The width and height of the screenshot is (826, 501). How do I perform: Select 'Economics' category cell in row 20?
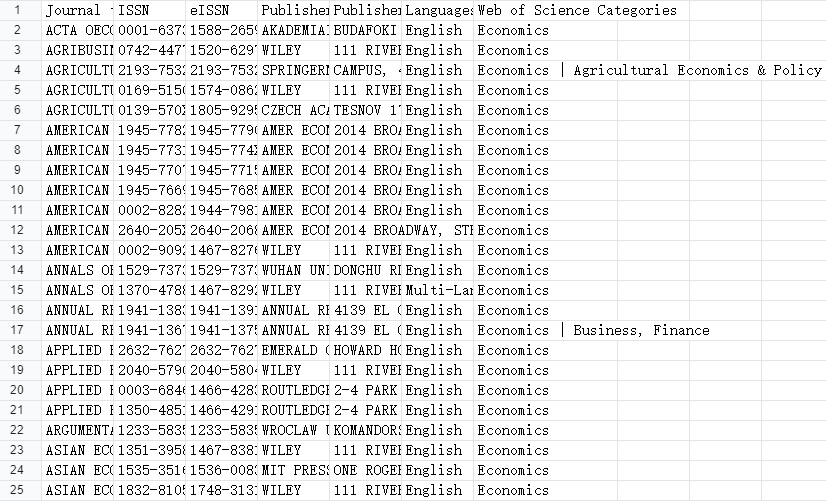(545, 390)
